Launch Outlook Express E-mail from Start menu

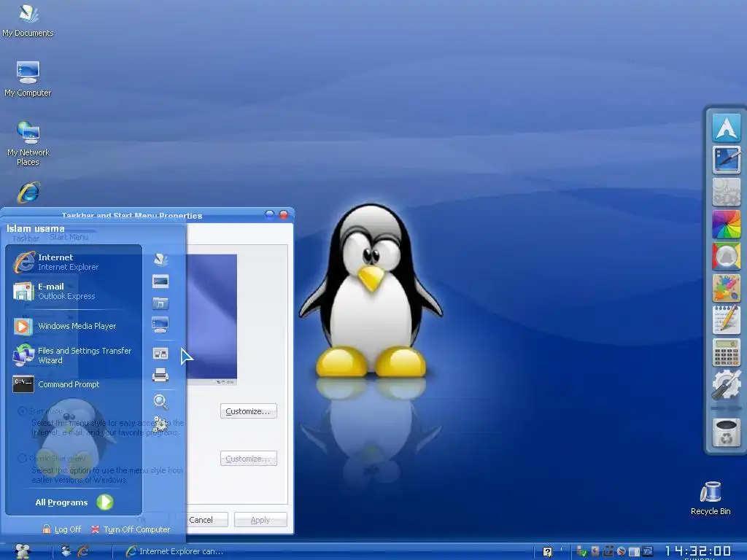click(74, 291)
